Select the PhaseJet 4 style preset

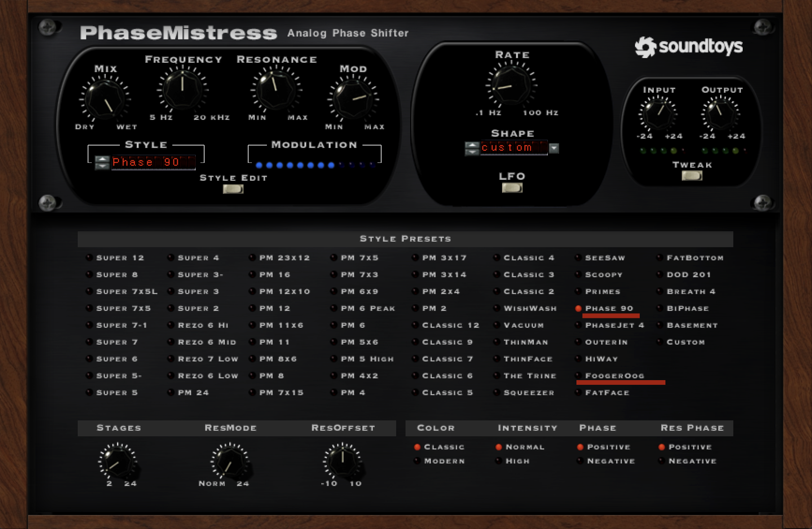coord(610,325)
